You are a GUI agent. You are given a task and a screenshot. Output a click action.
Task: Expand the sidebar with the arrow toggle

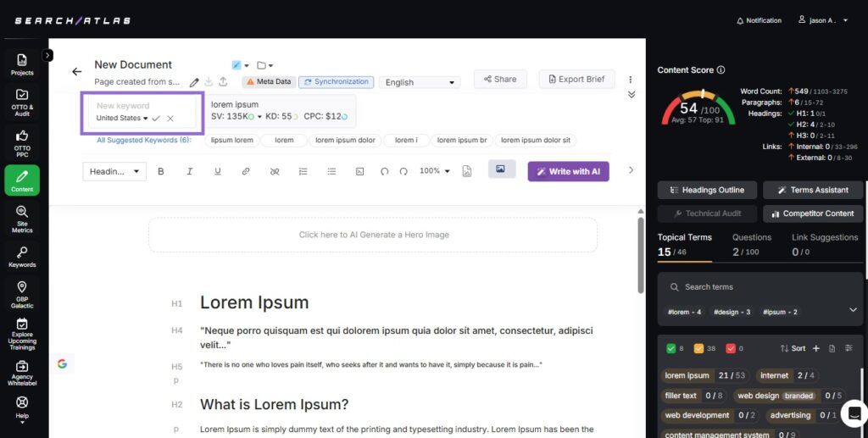pyautogui.click(x=47, y=55)
